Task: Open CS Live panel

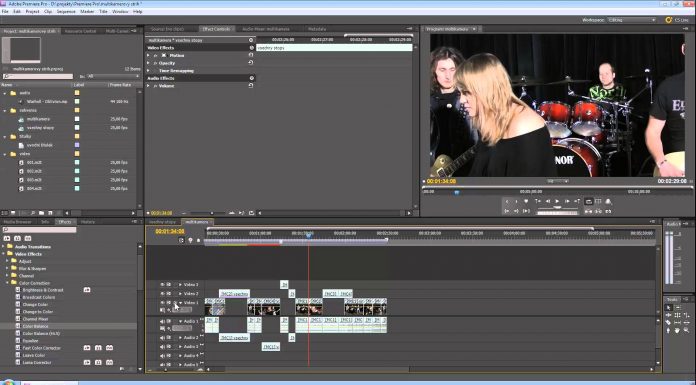Action: (677, 20)
